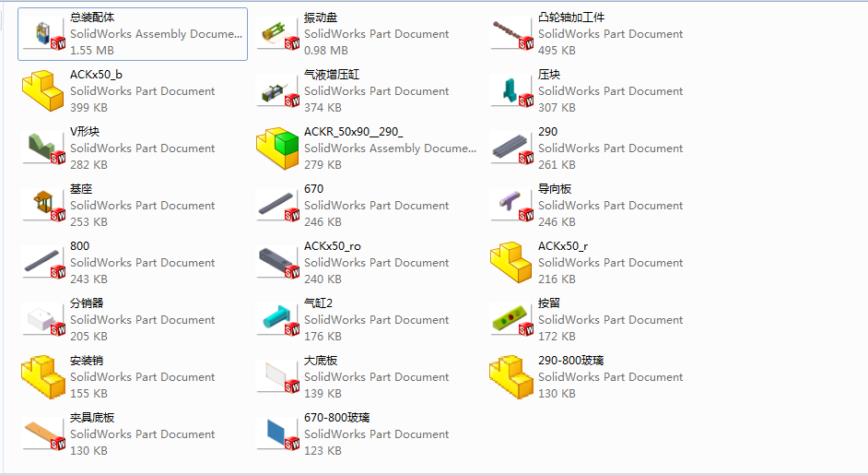Select the 290 part file icon
This screenshot has height=475, width=868.
[x=511, y=148]
